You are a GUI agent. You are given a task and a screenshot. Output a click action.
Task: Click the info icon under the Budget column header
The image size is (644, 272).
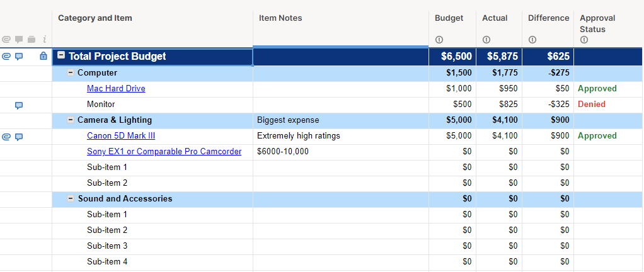coord(439,40)
